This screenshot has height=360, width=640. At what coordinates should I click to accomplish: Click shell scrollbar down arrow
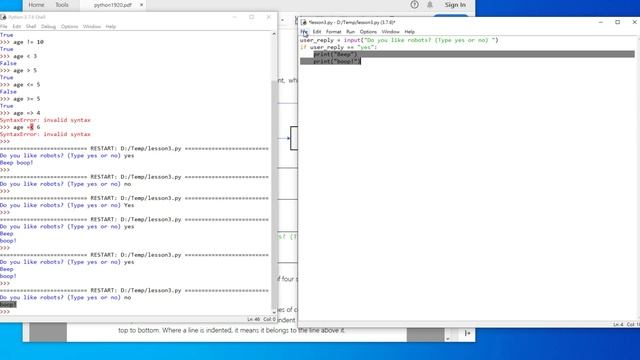pyautogui.click(x=274, y=312)
